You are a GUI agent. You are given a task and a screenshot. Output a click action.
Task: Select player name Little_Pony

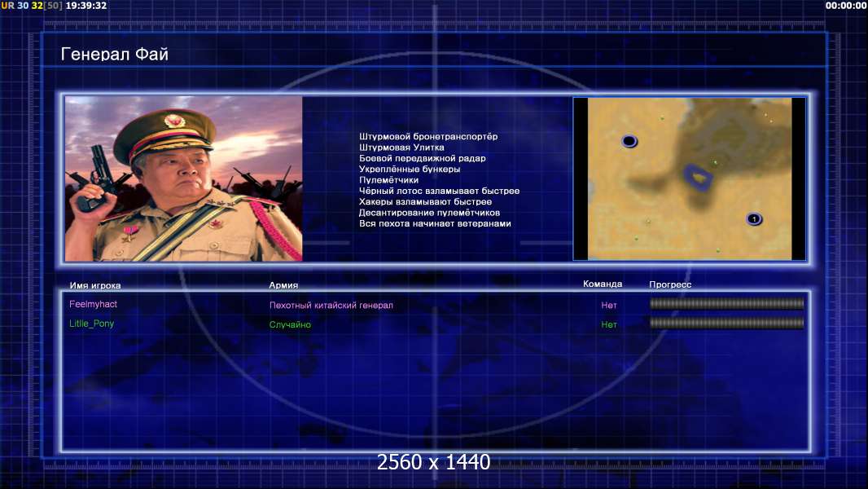91,324
